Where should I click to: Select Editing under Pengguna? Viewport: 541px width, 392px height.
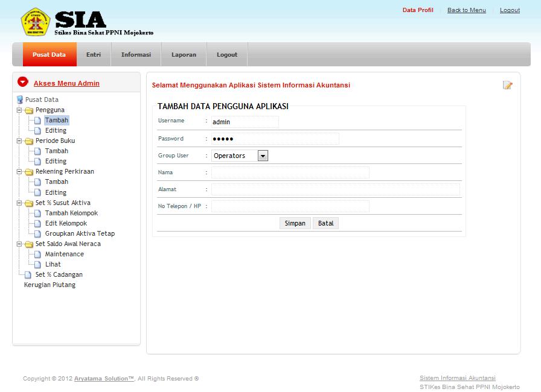(x=56, y=130)
